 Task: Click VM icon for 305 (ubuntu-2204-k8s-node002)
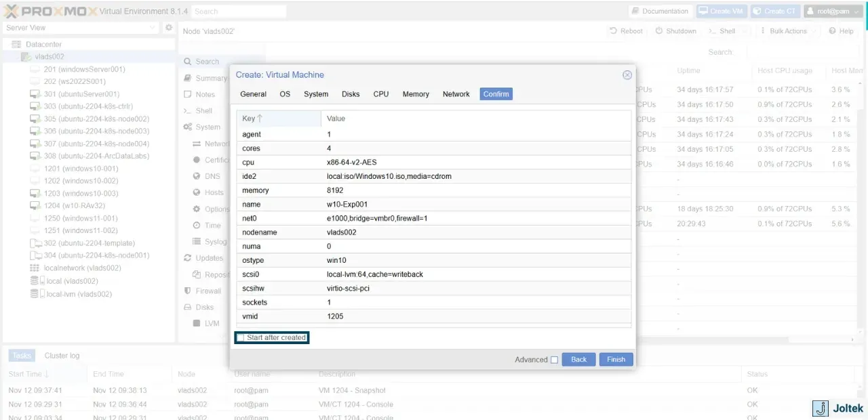[x=35, y=119]
